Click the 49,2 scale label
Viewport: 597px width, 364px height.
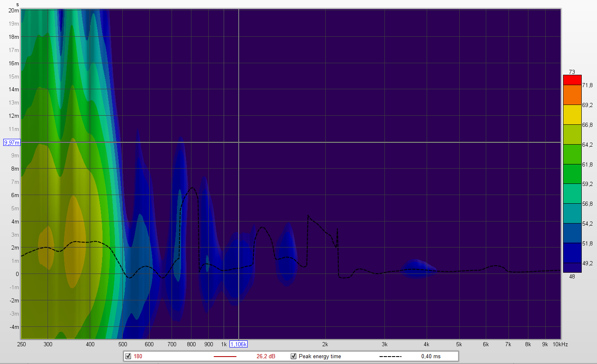point(587,263)
